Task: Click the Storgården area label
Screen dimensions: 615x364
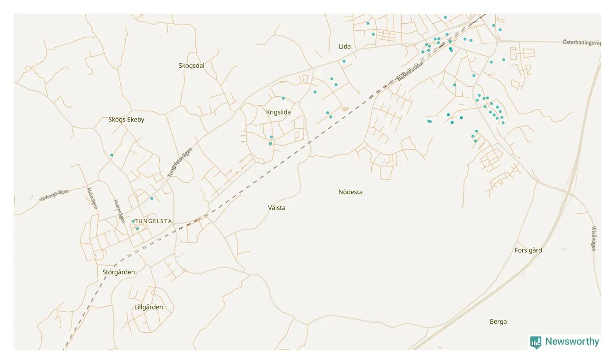Action: (x=118, y=272)
